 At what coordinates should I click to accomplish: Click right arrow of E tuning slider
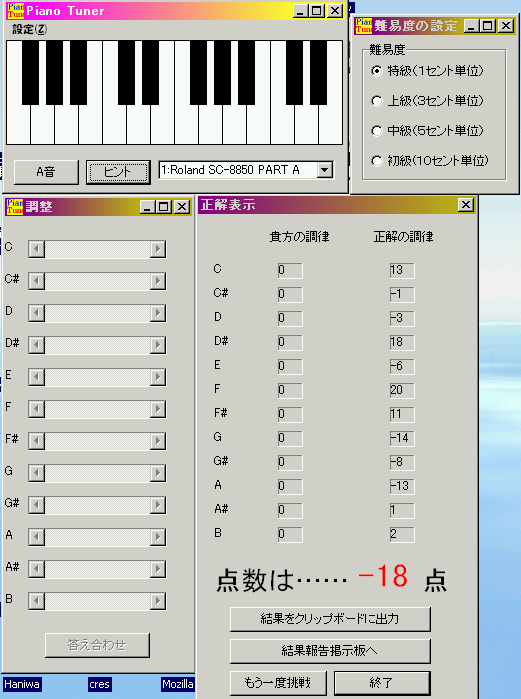(158, 377)
